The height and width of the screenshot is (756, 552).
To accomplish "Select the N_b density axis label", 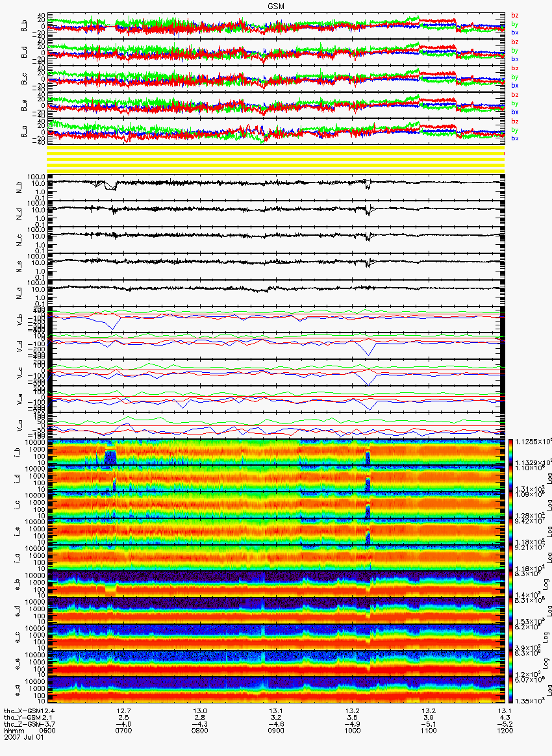I will click(x=19, y=186).
